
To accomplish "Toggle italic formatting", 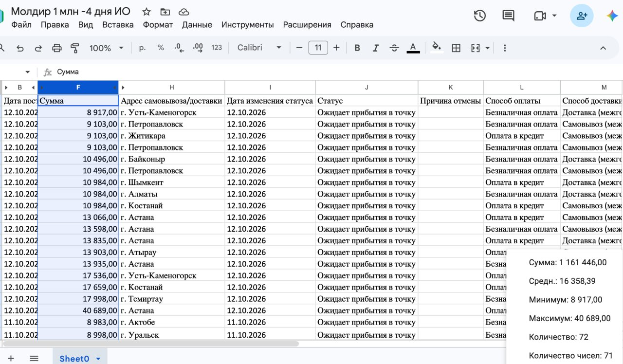I will point(376,48).
